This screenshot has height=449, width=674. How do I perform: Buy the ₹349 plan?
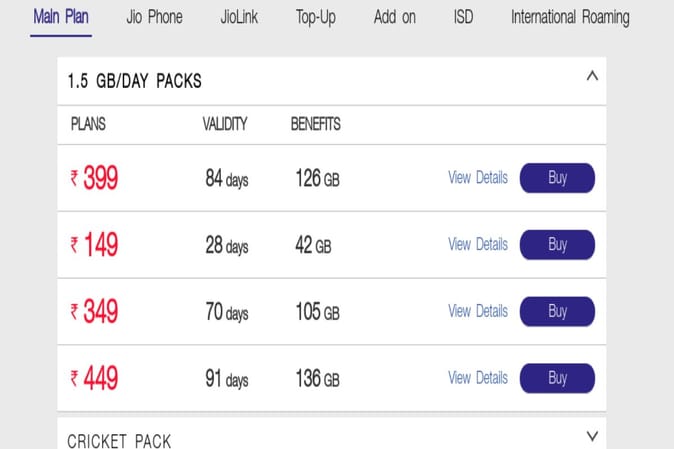pyautogui.click(x=557, y=311)
